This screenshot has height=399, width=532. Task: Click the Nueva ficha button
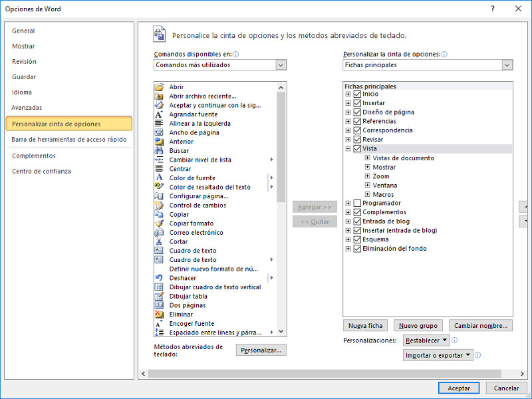pos(365,326)
